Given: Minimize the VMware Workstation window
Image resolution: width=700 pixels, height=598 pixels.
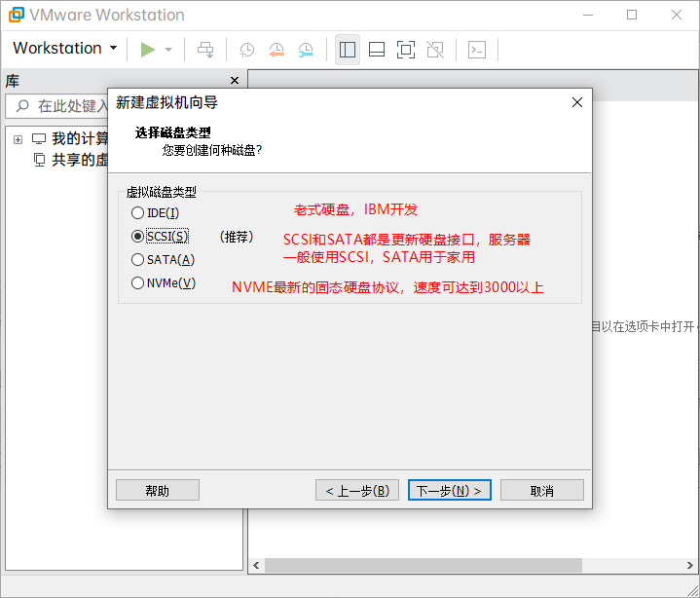Looking at the screenshot, I should [588, 15].
